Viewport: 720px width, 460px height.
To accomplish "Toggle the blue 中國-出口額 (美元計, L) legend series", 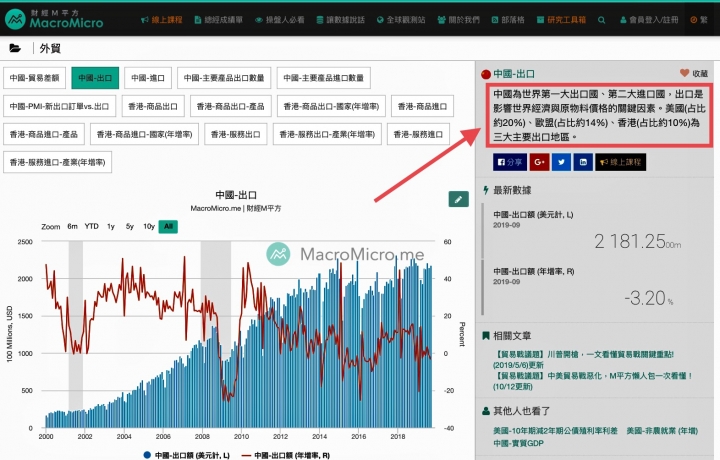I will [x=187, y=455].
